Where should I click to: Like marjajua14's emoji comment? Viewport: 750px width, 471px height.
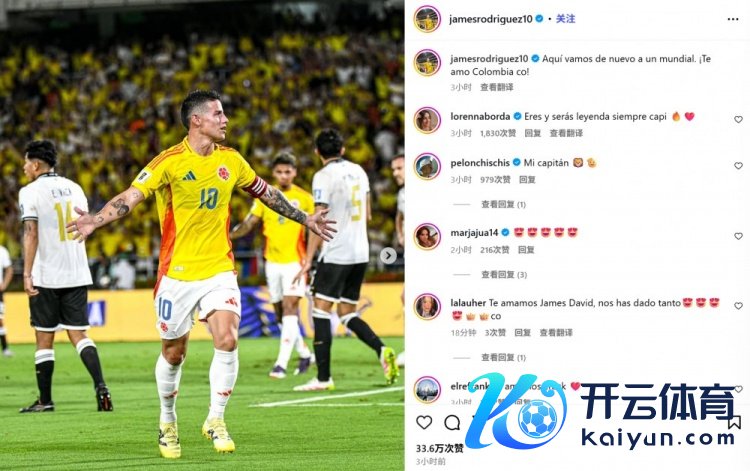(x=738, y=236)
